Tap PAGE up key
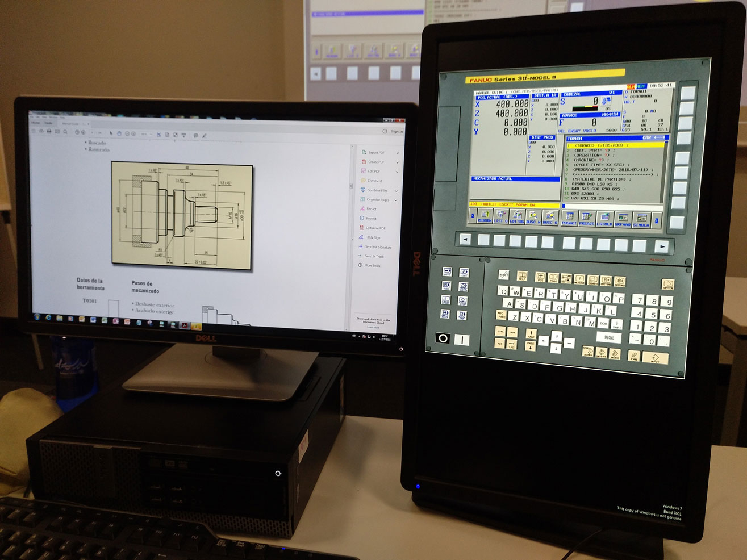This screenshot has width=747, height=560. click(531, 334)
